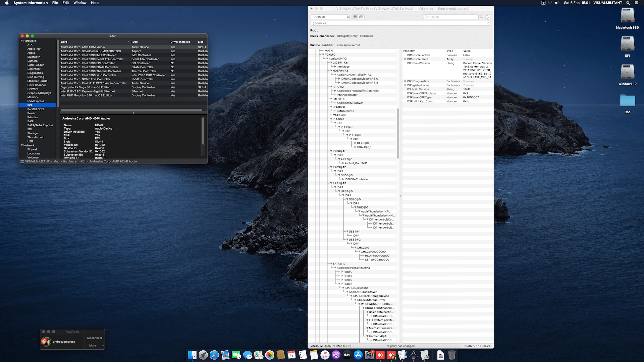Open the App Store Dock icon
This screenshot has height=362, width=644.
click(358, 355)
